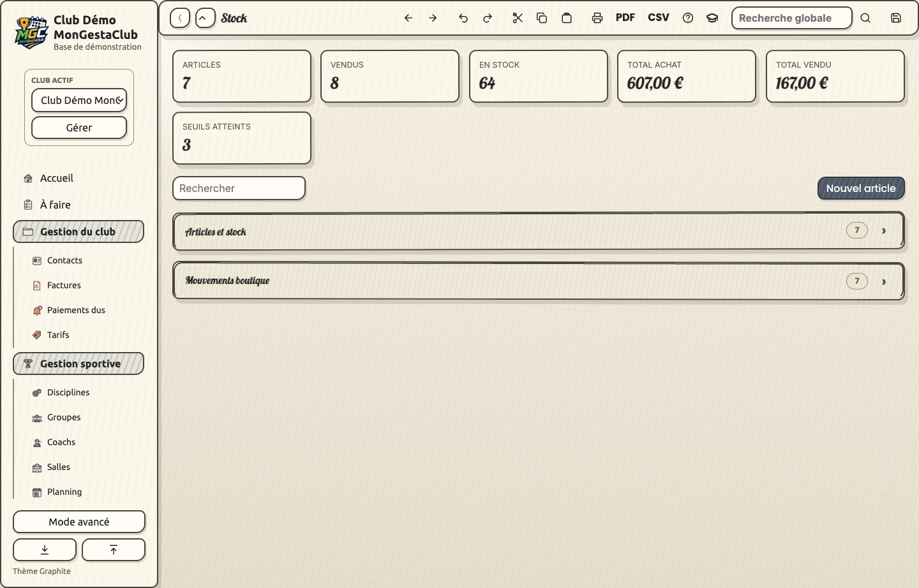Click the forward arrow navigation icon

(433, 18)
